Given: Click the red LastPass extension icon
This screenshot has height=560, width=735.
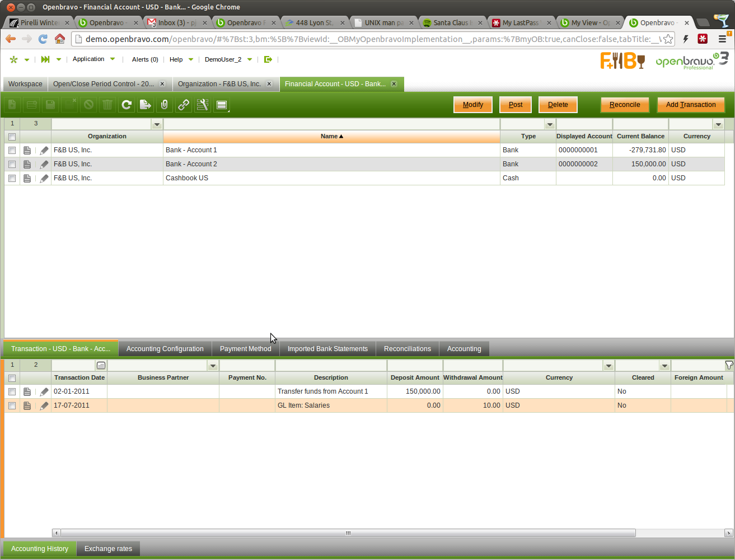Looking at the screenshot, I should click(x=703, y=39).
